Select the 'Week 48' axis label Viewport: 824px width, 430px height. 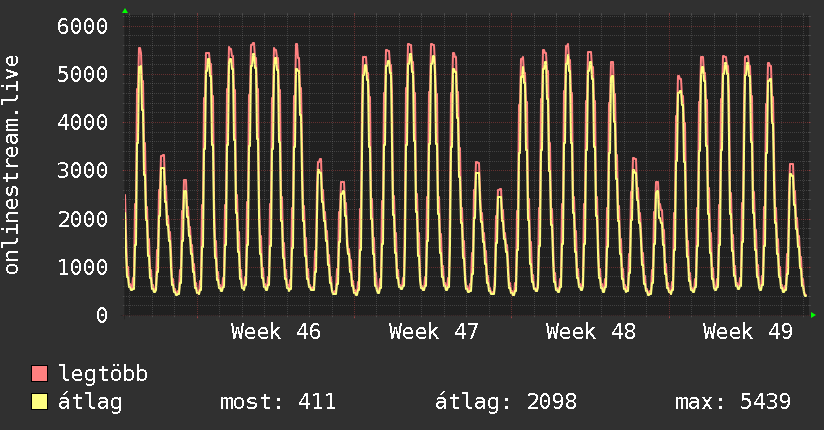[591, 332]
